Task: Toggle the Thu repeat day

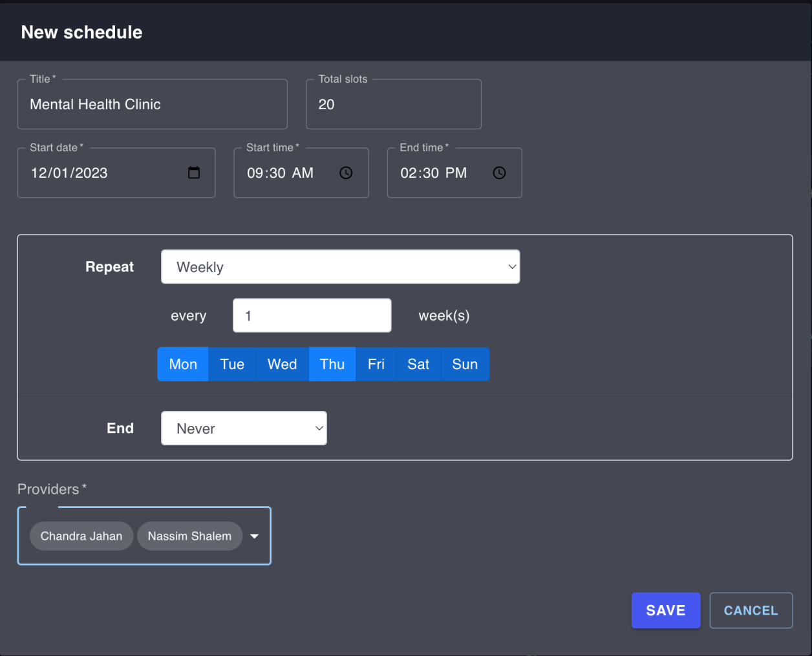Action: pos(332,364)
